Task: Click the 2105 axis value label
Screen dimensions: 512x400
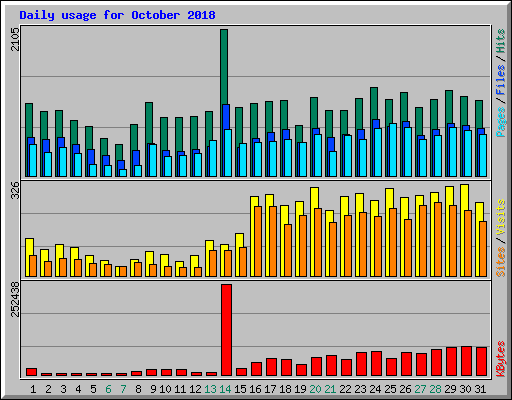Action: pyautogui.click(x=15, y=39)
